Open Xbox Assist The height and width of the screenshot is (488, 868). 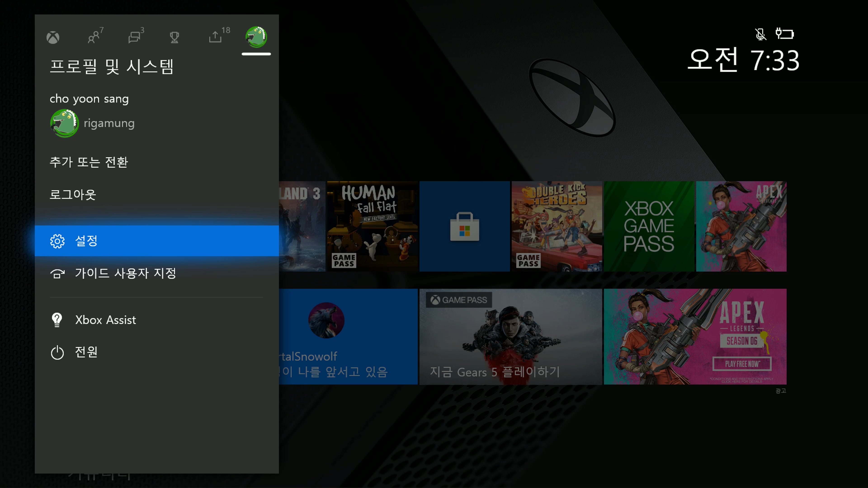tap(157, 320)
